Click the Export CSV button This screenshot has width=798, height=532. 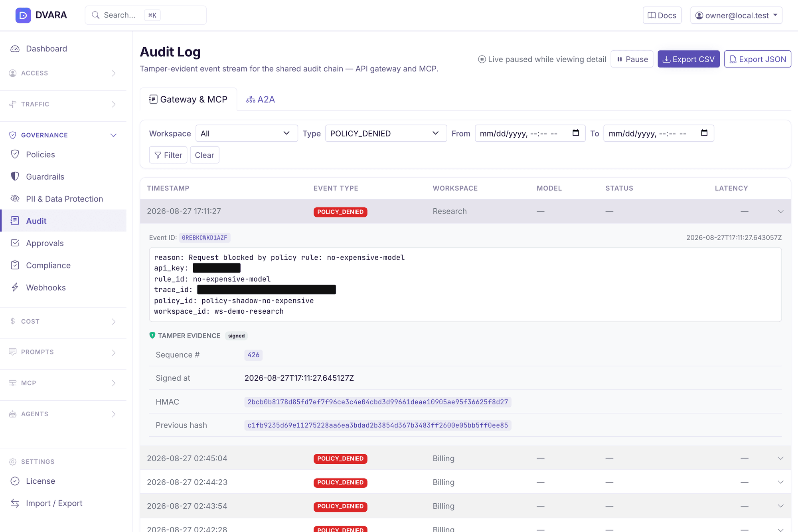[689, 59]
